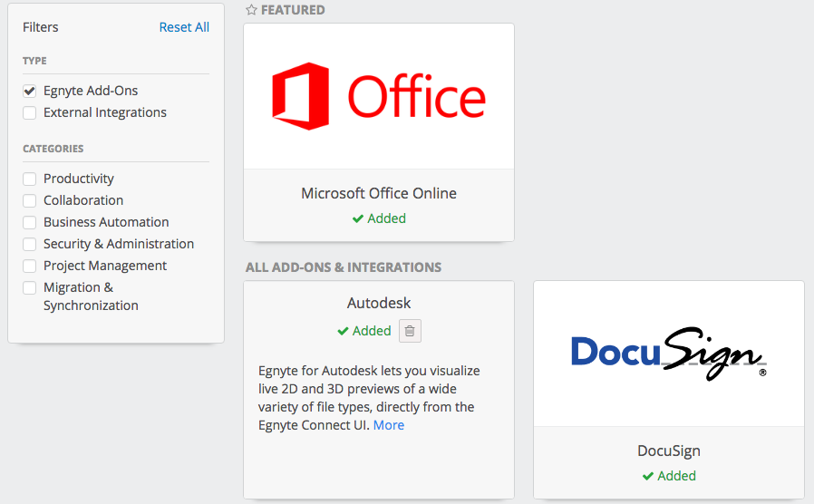Select the Business Automation checkbox
Viewport: 814px width, 504px height.
coord(30,222)
